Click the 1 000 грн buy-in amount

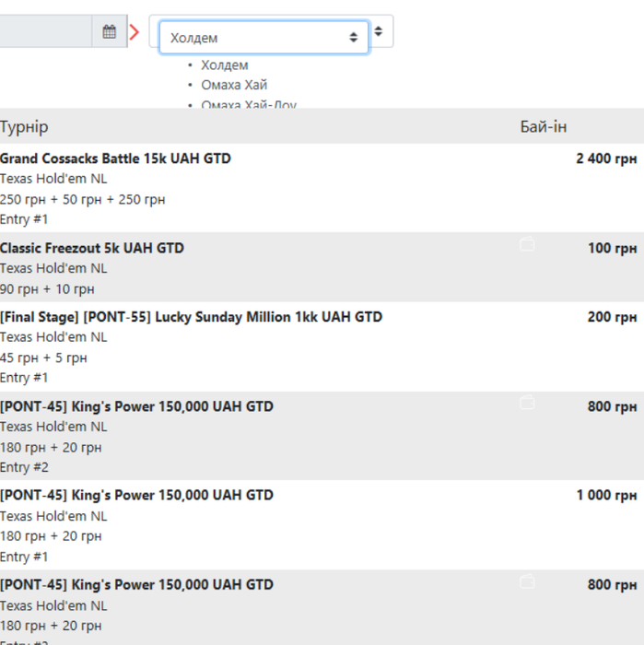pyautogui.click(x=606, y=495)
